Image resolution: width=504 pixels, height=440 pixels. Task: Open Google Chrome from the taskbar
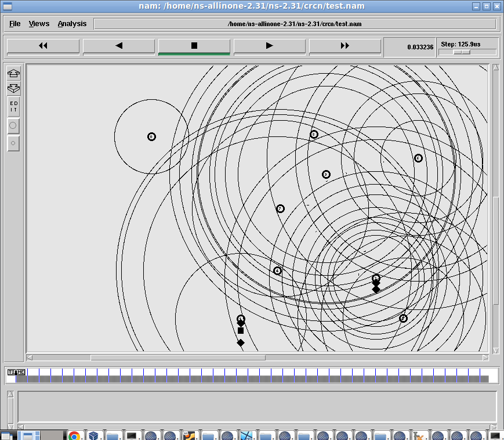[x=74, y=436]
